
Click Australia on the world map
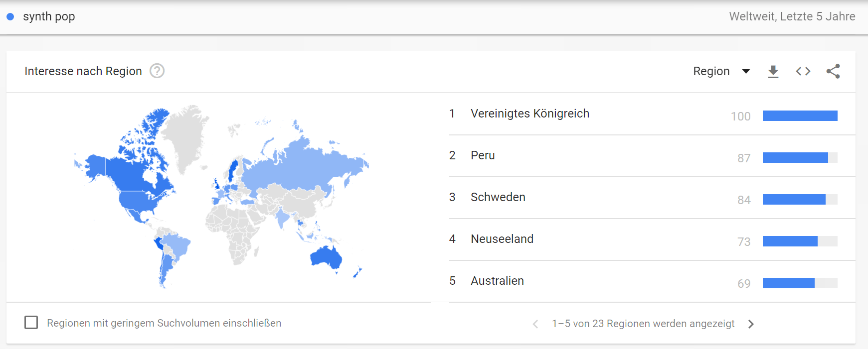pos(326,257)
